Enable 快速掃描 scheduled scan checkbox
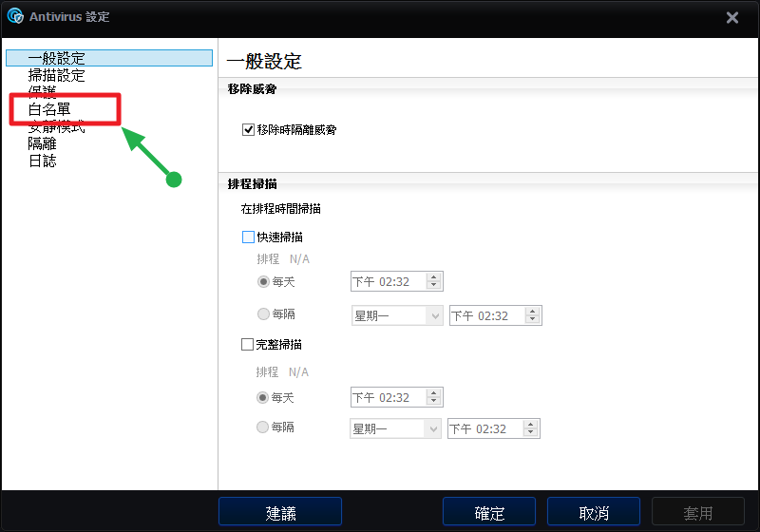The height and width of the screenshot is (532, 760). point(249,237)
